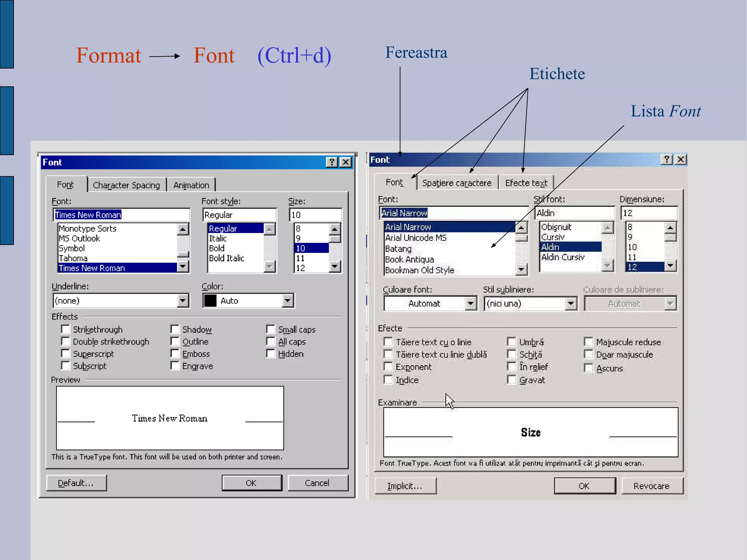This screenshot has height=560, width=747.
Task: Select Book Antiqua in Romanian font list
Action: (449, 259)
